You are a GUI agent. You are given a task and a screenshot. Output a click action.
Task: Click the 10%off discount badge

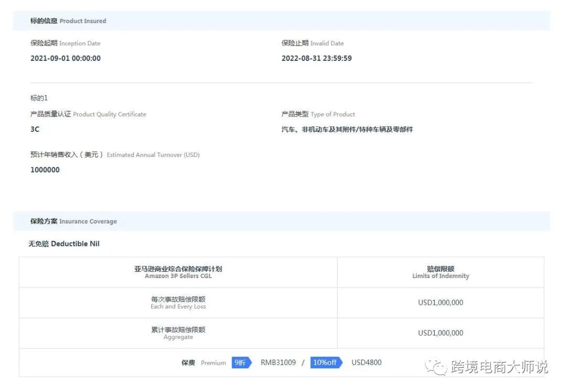click(x=325, y=363)
